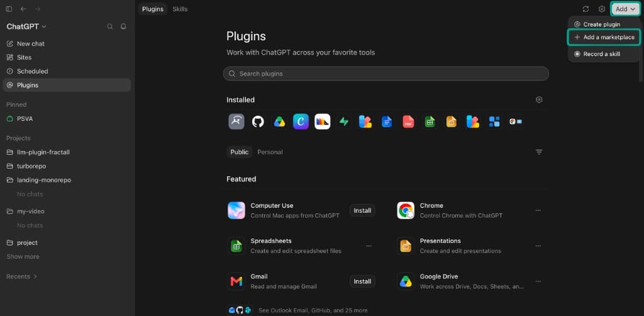The height and width of the screenshot is (316, 644).
Task: Focus the Search plugins field
Action: 386,74
